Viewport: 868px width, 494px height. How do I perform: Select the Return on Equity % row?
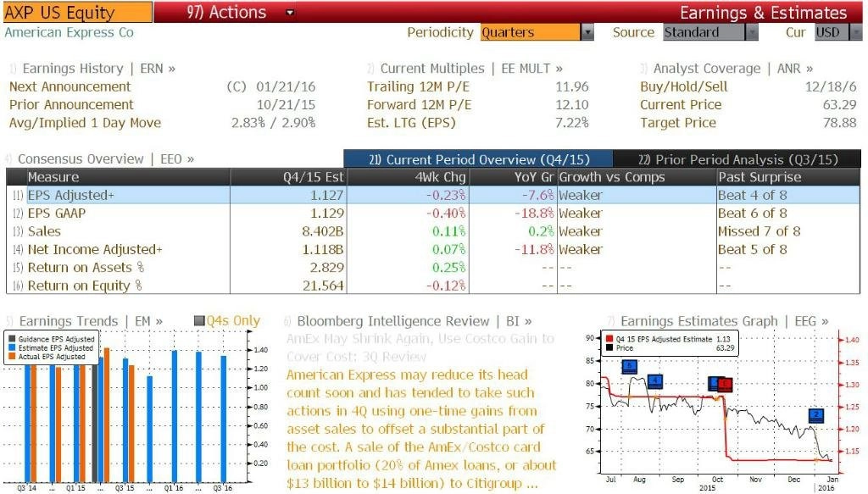433,286
